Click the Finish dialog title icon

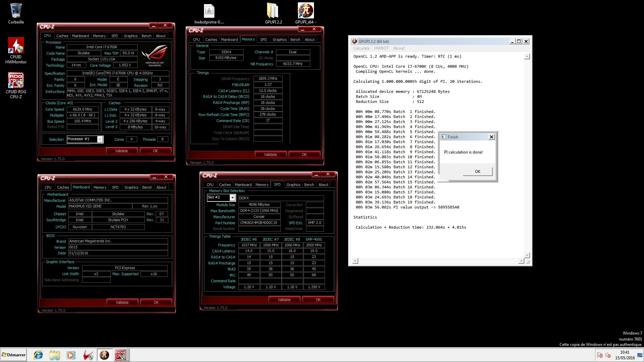(443, 137)
